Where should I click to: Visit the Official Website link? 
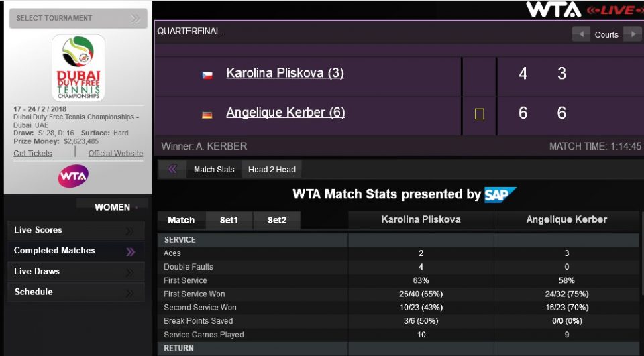[x=115, y=154]
